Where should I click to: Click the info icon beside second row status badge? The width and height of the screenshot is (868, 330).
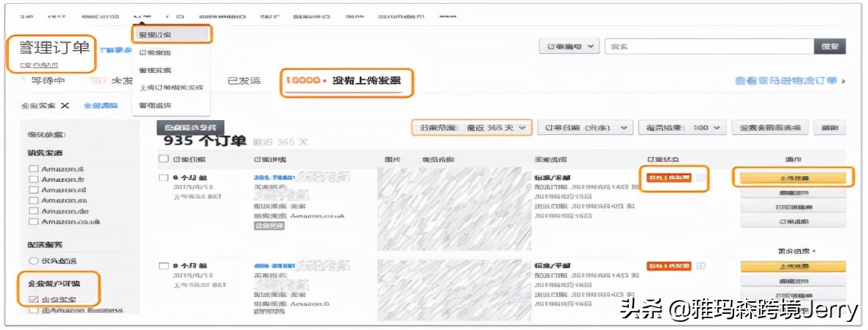(x=701, y=266)
